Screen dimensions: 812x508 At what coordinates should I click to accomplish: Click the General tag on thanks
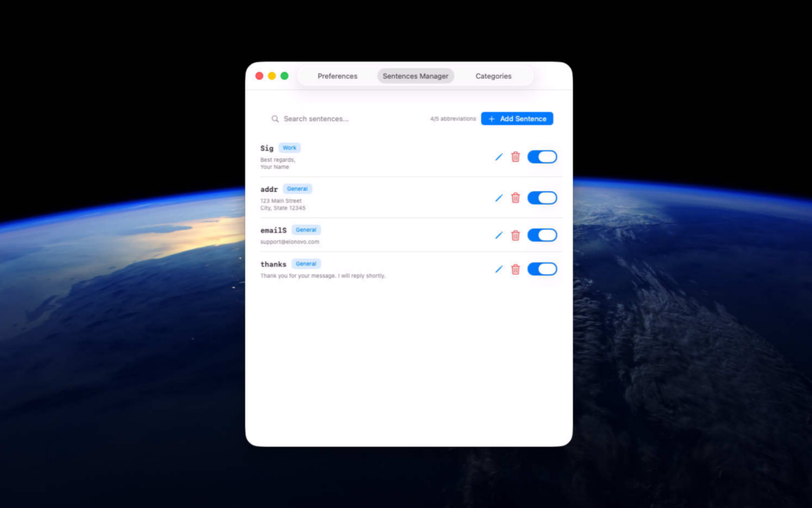click(306, 264)
